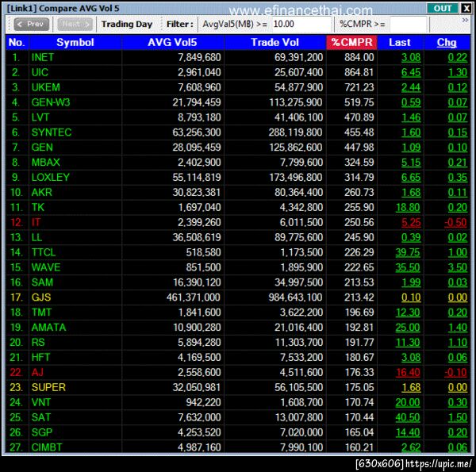476x472 pixels.
Task: Sort by the AVG Vol5 column header
Action: tap(172, 43)
